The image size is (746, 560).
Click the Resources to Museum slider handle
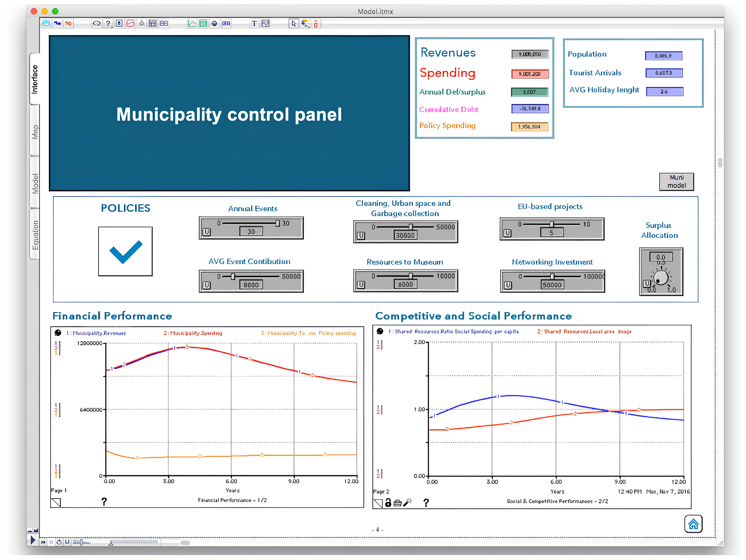coord(410,276)
